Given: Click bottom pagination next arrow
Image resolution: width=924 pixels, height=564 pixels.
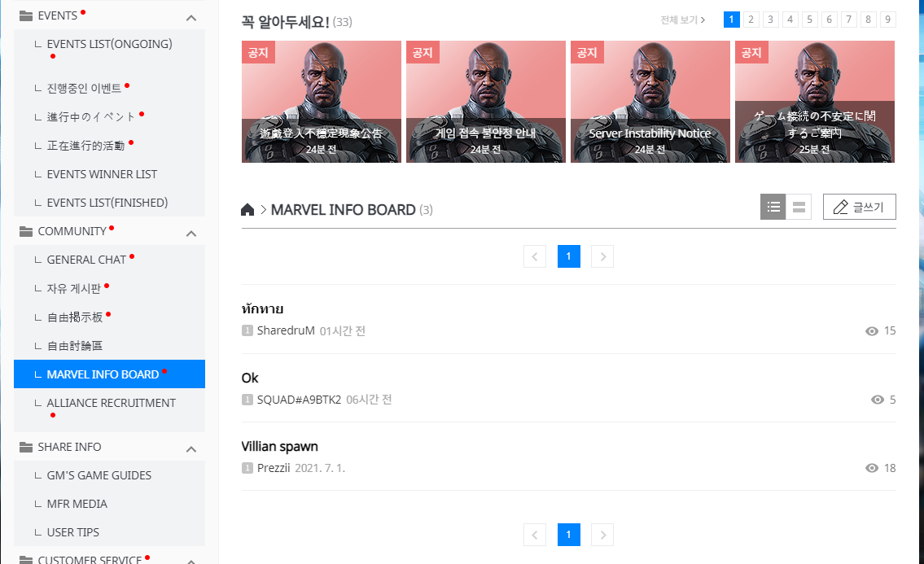Looking at the screenshot, I should click(602, 535).
